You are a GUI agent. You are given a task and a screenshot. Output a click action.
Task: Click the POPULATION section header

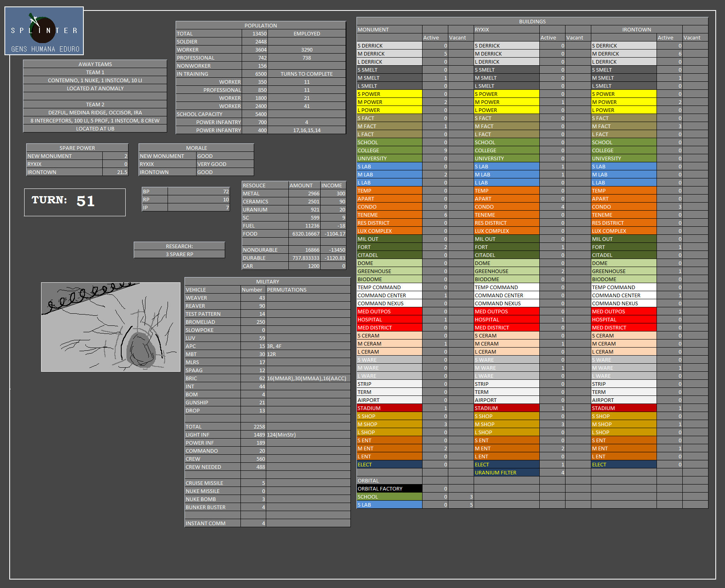click(x=261, y=25)
